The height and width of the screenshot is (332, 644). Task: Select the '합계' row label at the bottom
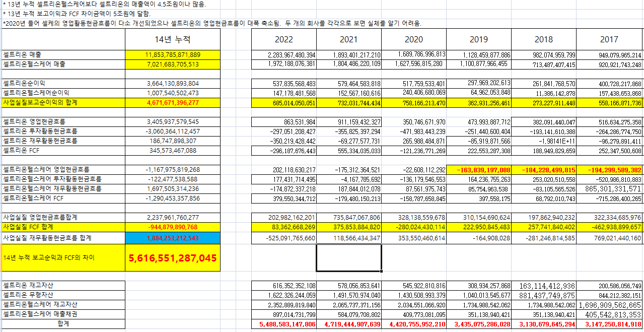pos(63,323)
